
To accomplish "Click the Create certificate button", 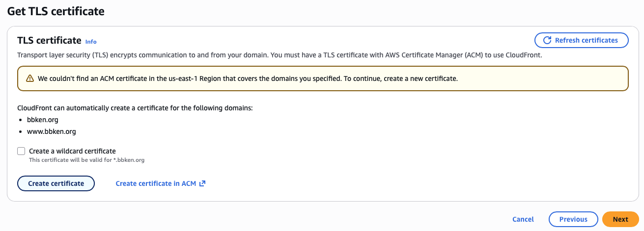I will tap(56, 183).
